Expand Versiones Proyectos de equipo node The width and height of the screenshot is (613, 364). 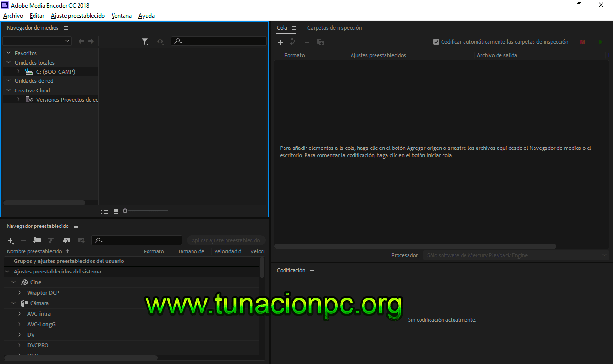[x=18, y=100]
